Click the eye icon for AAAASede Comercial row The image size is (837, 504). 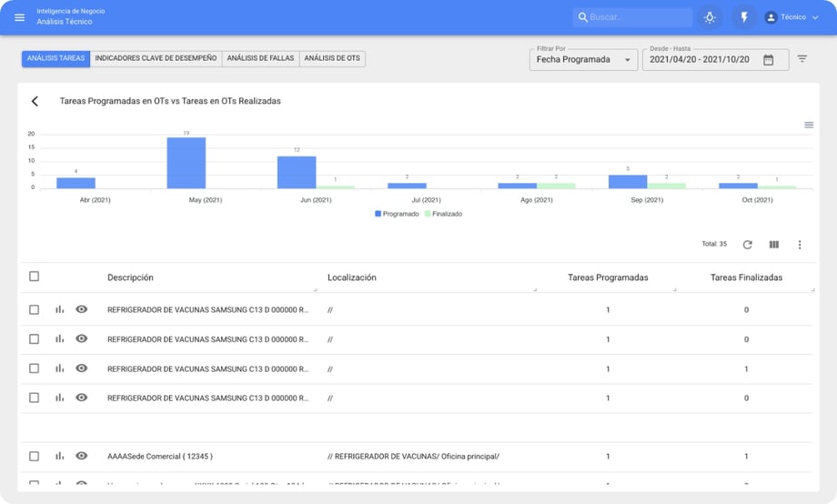click(81, 456)
